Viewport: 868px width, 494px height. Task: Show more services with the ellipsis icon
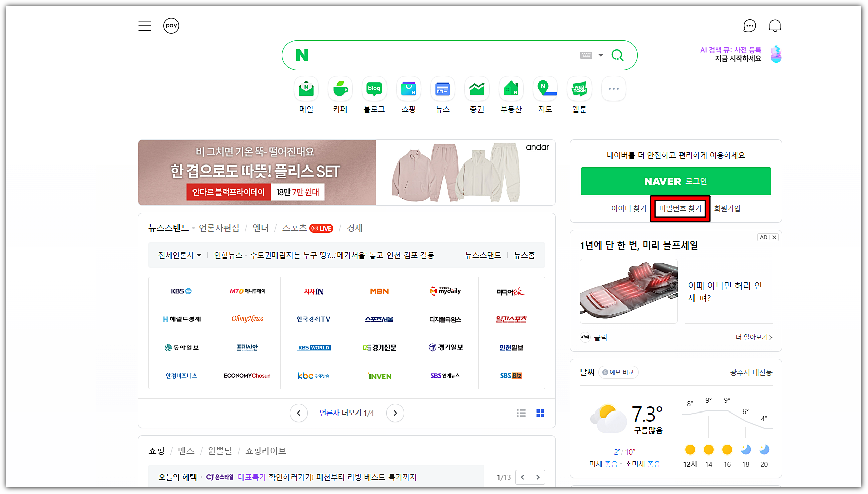pyautogui.click(x=614, y=89)
